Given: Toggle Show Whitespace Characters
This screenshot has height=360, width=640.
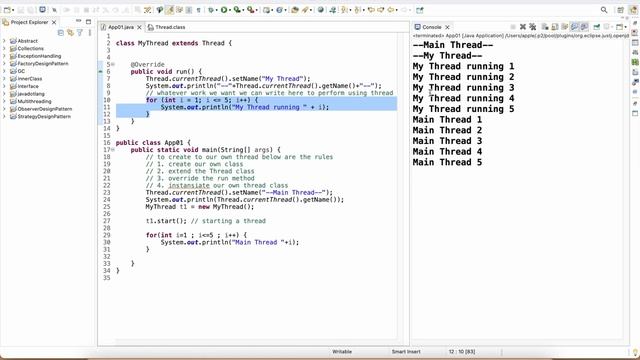Looking at the screenshot, I should click(x=198, y=10).
